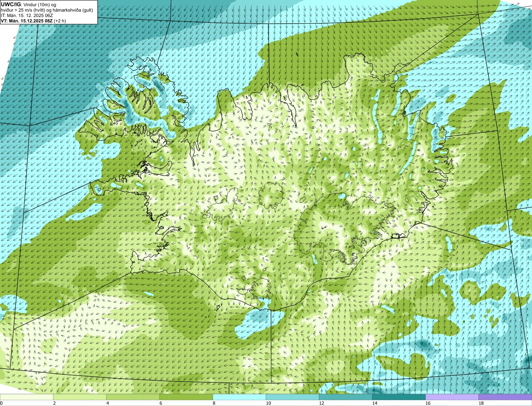Viewport: 532px width, 406px height.
Task: Choose the 14–16 m/s dark teal legend swatch
Action: [x=399, y=397]
